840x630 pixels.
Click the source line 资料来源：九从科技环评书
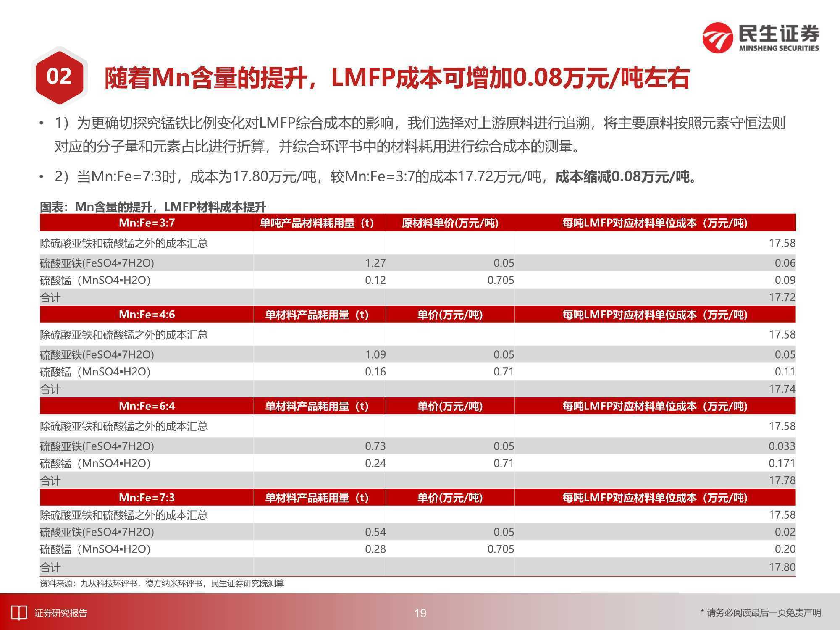click(x=162, y=583)
